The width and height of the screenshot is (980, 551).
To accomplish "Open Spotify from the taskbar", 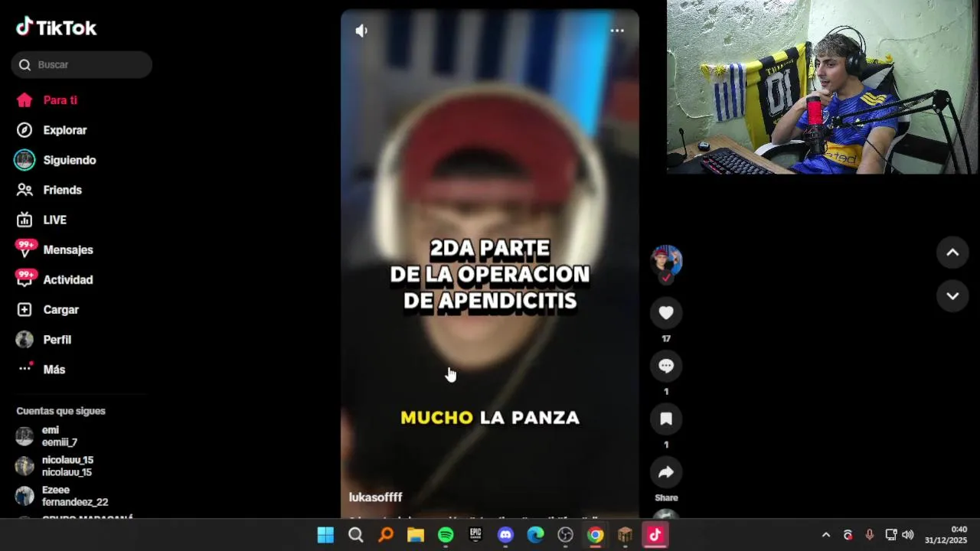I will click(x=446, y=535).
